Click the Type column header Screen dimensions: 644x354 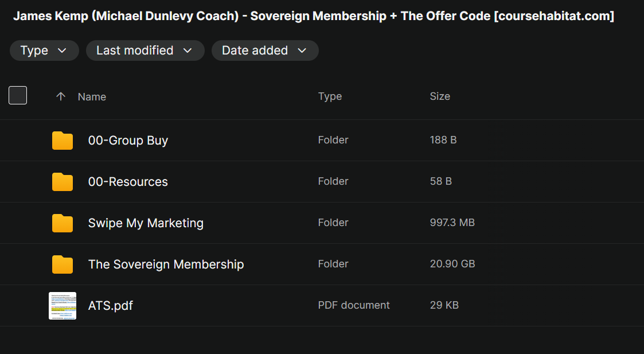330,96
